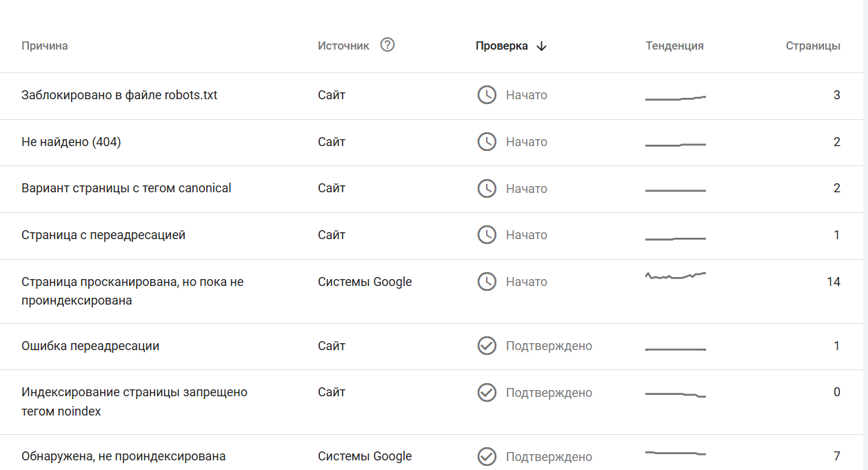Click Тенденция column header
The width and height of the screenshot is (868, 470).
pyautogui.click(x=674, y=46)
